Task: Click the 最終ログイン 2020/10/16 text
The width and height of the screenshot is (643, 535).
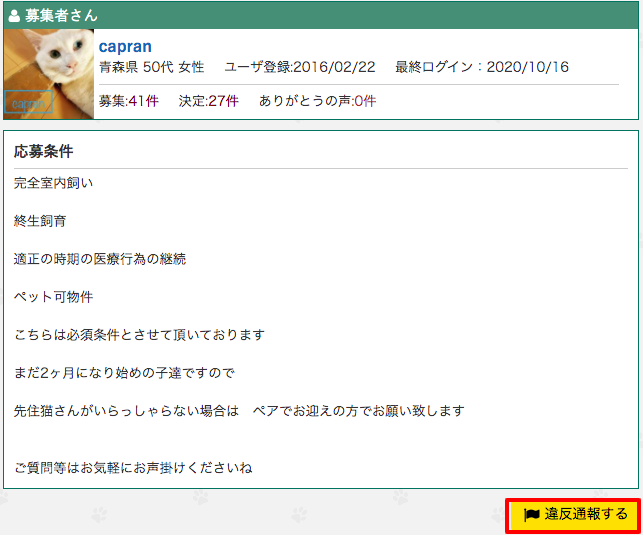Action: tap(482, 67)
